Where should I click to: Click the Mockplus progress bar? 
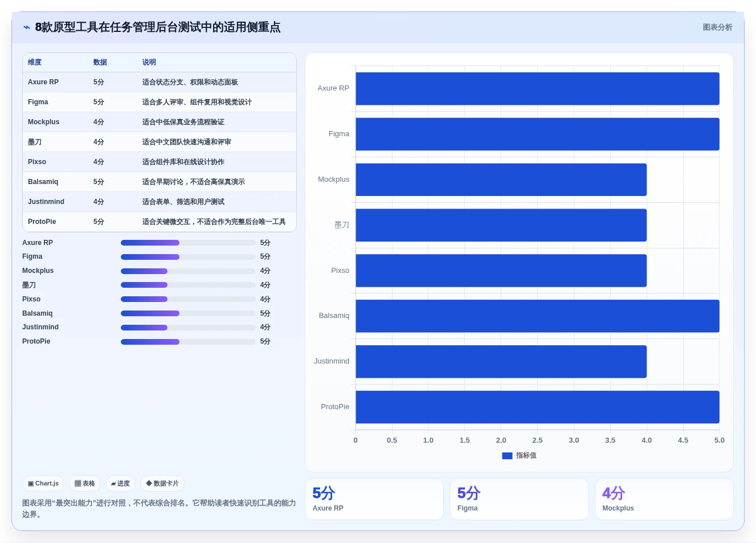tap(188, 271)
